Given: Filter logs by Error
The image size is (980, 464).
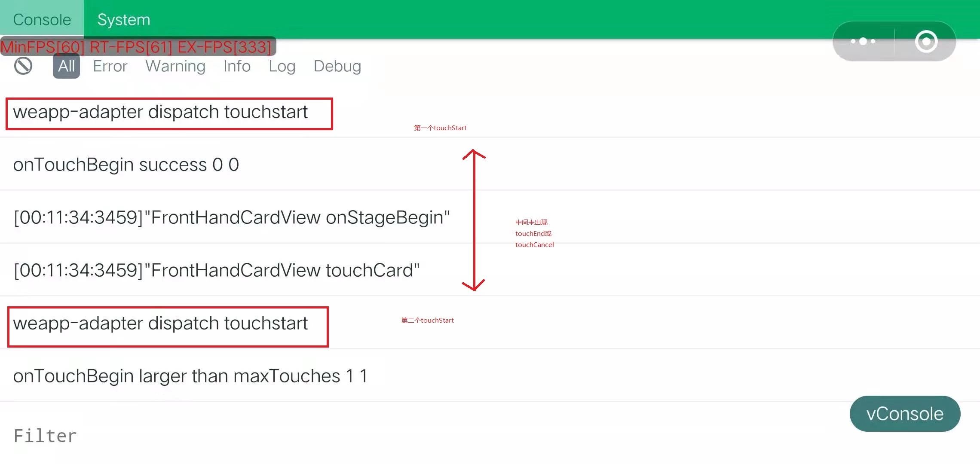Looking at the screenshot, I should point(110,66).
